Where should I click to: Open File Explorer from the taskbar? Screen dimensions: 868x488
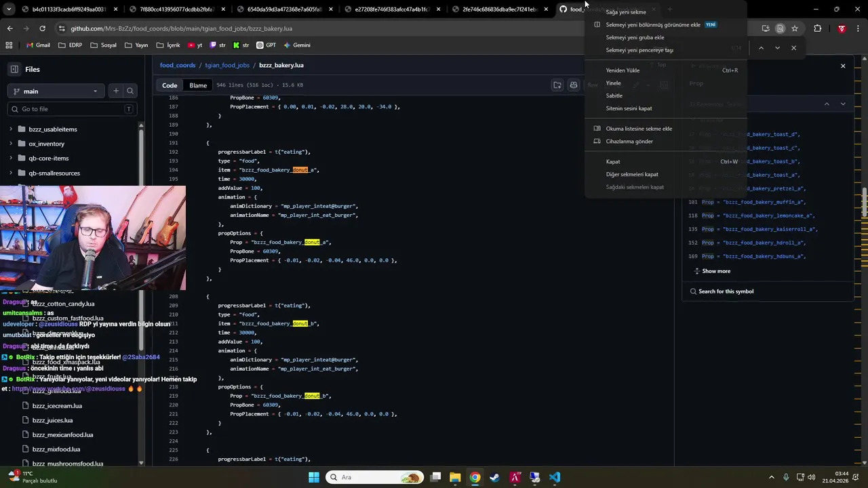tap(455, 477)
